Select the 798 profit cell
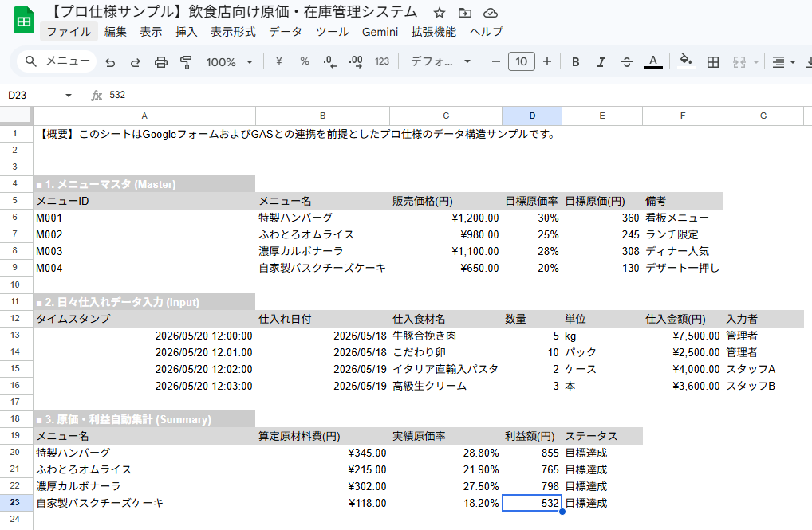This screenshot has height=530, width=812. tap(532, 486)
